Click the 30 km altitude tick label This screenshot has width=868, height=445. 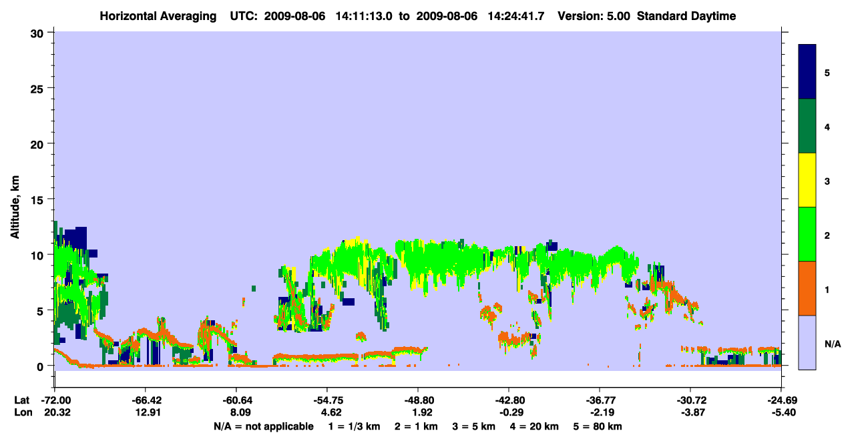tap(39, 34)
